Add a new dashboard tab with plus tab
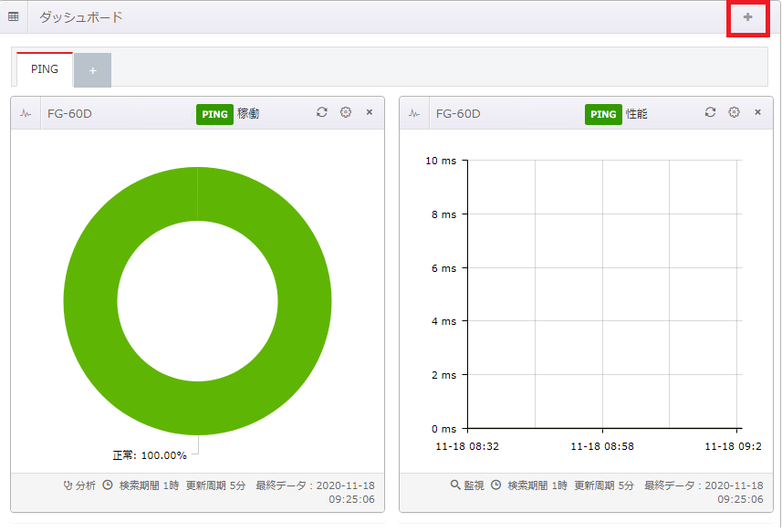 click(x=93, y=70)
